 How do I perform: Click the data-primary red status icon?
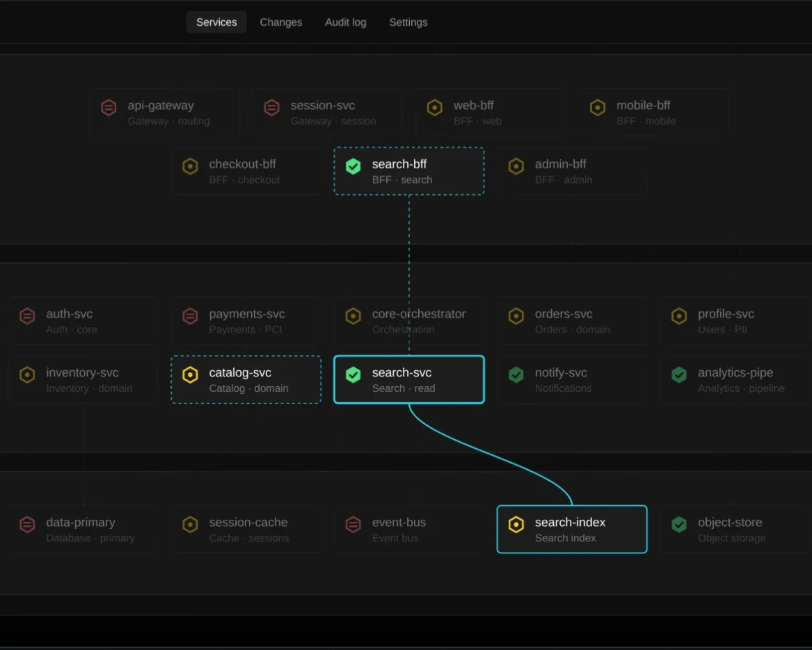coord(27,525)
